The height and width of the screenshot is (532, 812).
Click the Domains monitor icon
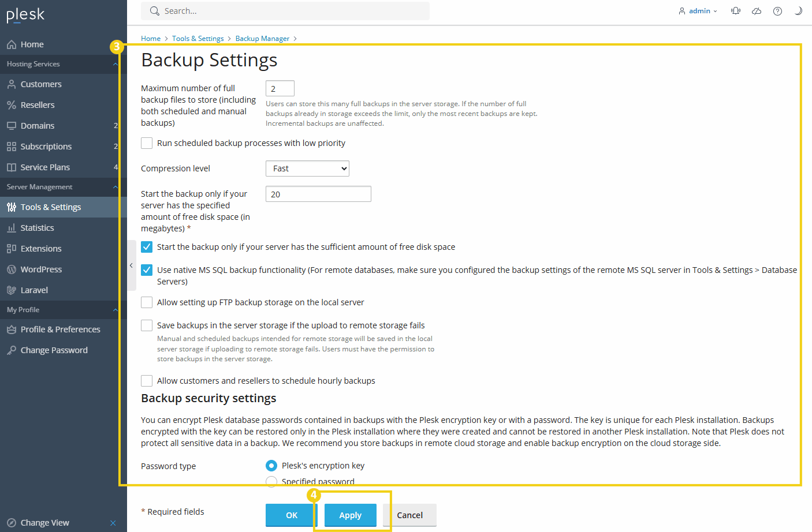[12, 126]
